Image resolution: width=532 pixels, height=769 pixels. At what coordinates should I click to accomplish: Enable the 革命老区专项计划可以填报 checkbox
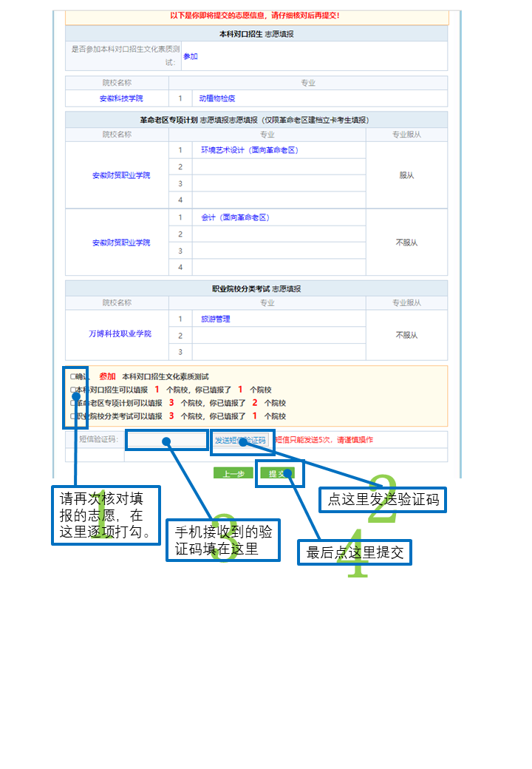[72, 403]
